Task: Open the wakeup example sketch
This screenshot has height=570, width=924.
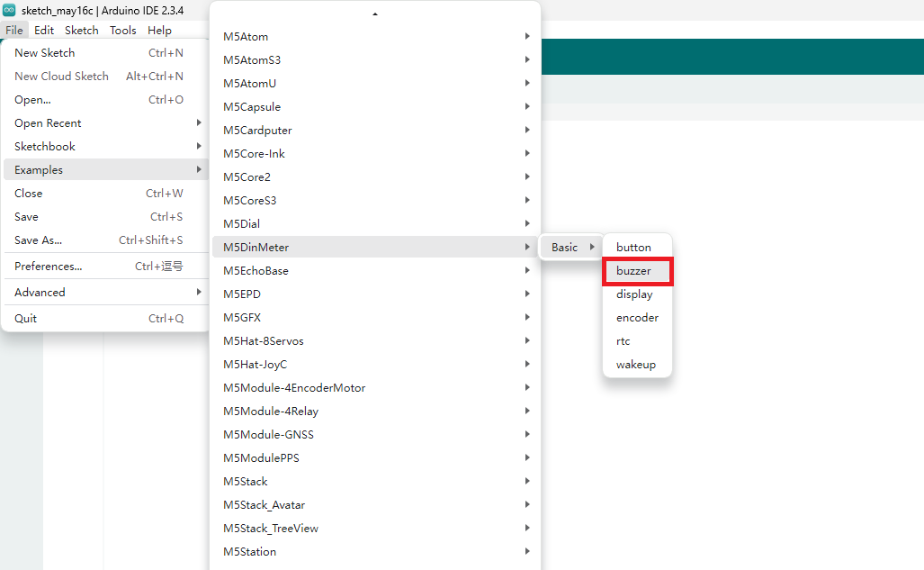Action: tap(637, 364)
